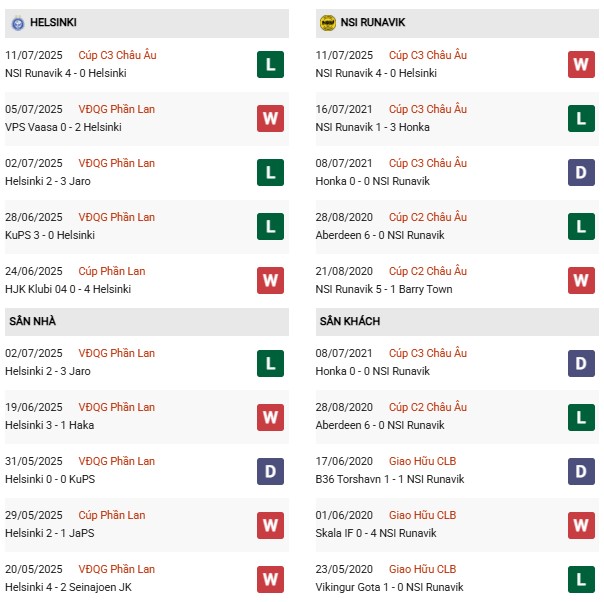Click the D badge for Honka 0 - 0 match under NSI Runavik header
Image resolution: width=604 pixels, height=602 pixels.
point(581,173)
